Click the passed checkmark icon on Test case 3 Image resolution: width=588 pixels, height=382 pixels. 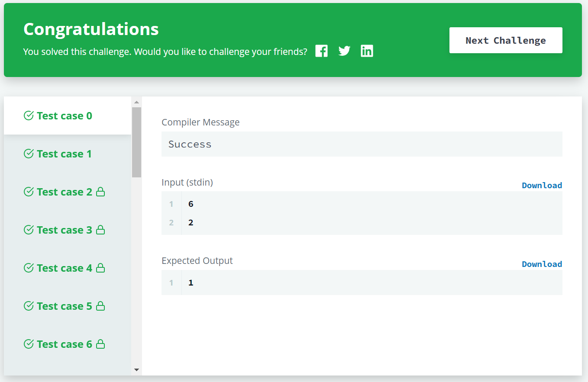[29, 230]
